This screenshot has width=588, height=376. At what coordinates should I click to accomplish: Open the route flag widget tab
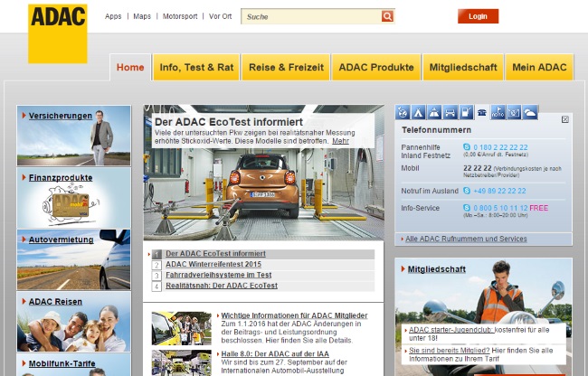[498, 112]
